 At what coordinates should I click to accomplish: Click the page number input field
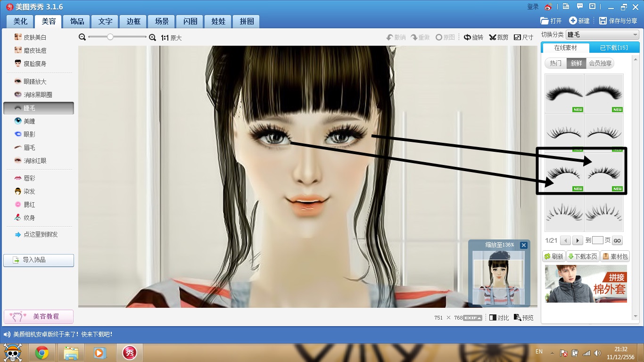[597, 240]
